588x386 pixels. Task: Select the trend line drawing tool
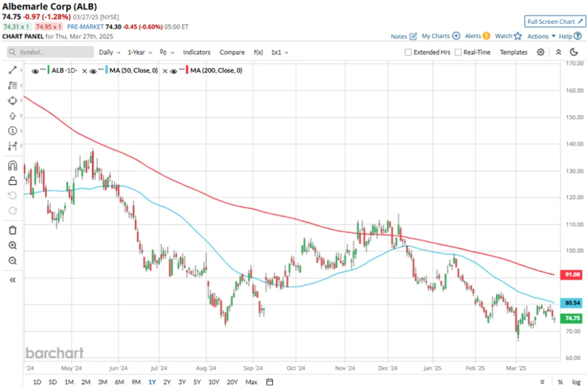pos(12,70)
